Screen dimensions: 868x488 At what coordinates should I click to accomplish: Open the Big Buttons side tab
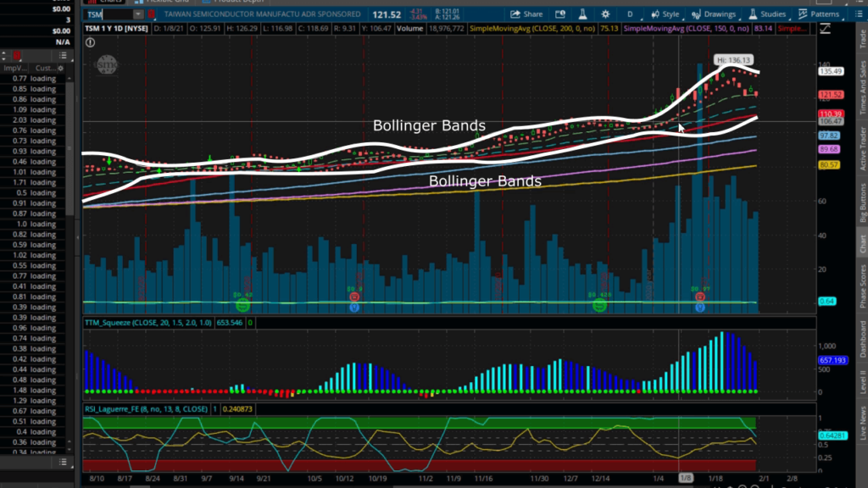coord(862,202)
